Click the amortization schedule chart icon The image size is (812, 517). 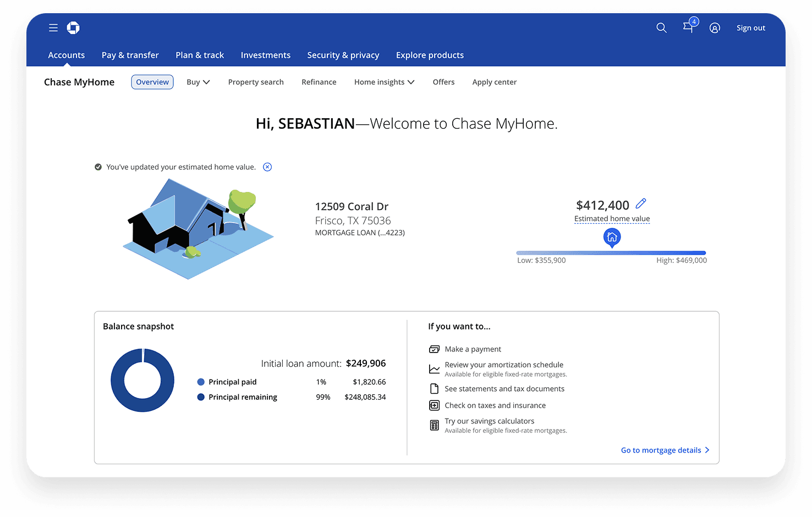pyautogui.click(x=434, y=369)
